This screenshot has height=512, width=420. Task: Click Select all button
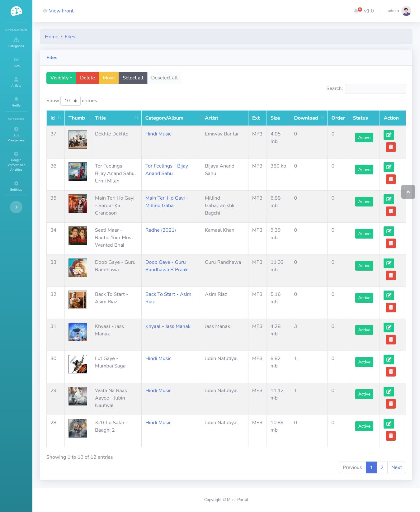click(133, 78)
